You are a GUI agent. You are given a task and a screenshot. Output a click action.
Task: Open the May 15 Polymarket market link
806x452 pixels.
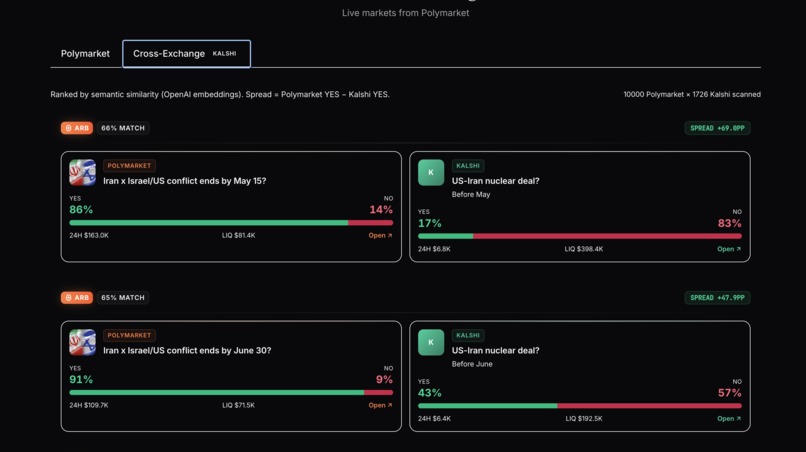pos(380,236)
